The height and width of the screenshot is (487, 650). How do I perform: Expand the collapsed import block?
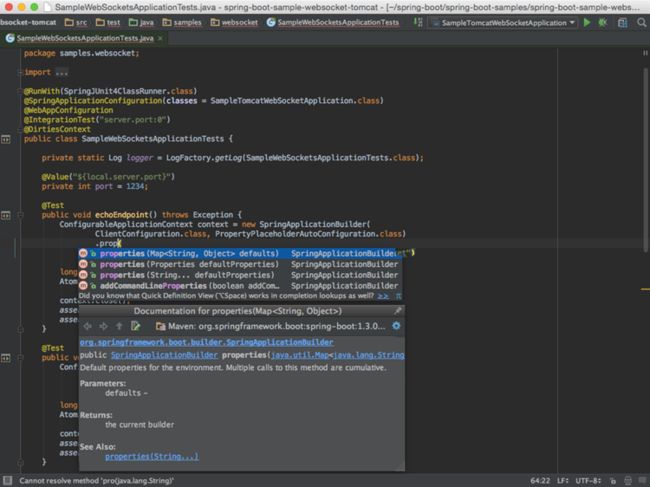pos(61,72)
